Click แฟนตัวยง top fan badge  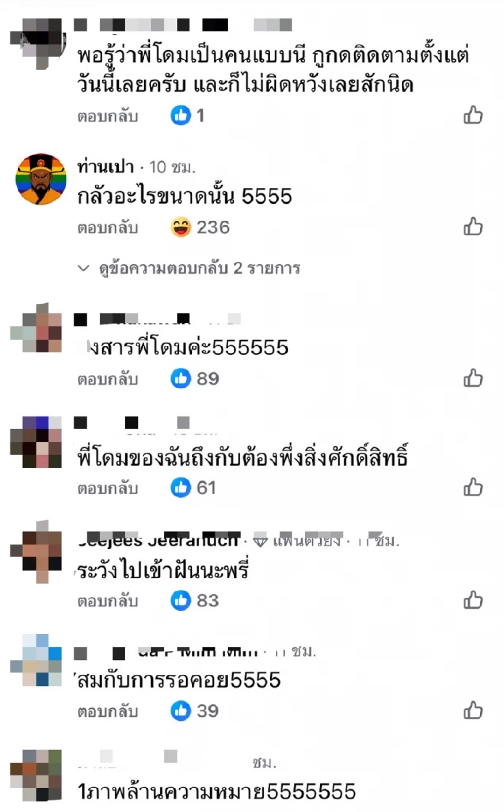point(297,541)
